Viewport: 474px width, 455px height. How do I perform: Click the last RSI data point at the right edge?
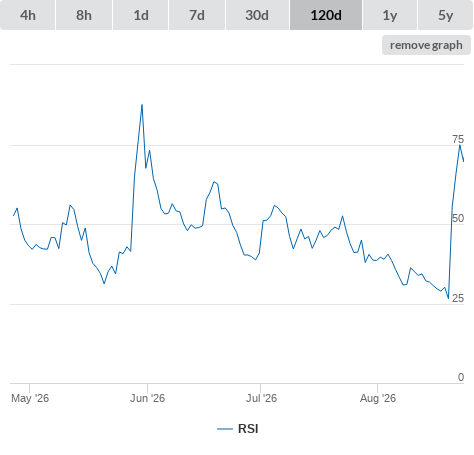coord(464,161)
